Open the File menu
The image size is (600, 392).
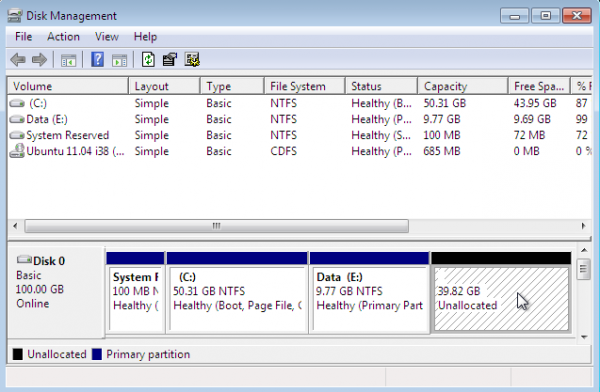[x=23, y=37]
